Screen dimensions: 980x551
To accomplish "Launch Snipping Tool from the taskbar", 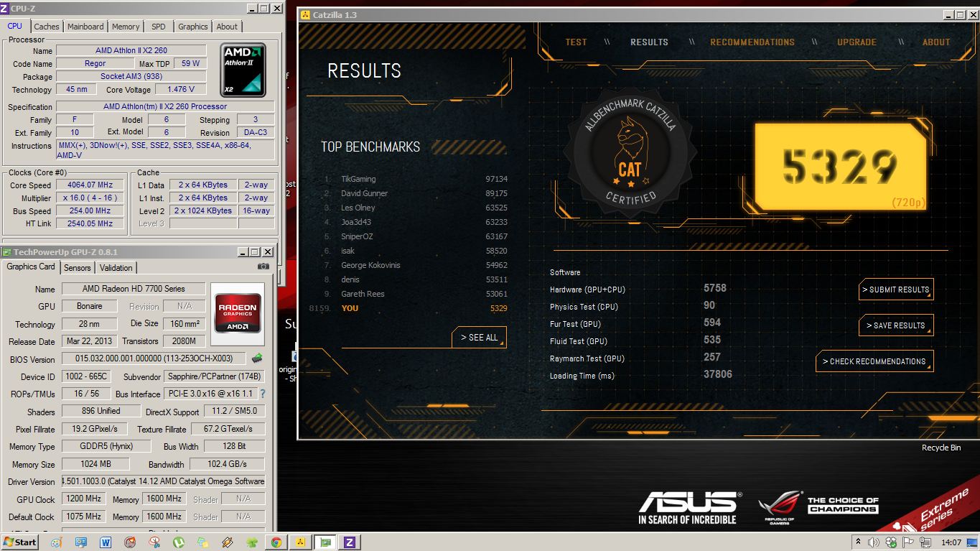I will pyautogui.click(x=154, y=542).
